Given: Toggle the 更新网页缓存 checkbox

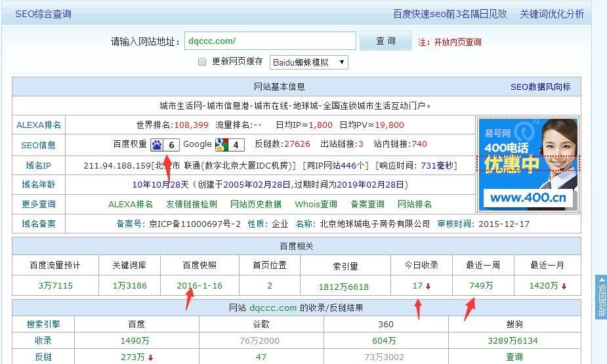Looking at the screenshot, I should pyautogui.click(x=202, y=62).
